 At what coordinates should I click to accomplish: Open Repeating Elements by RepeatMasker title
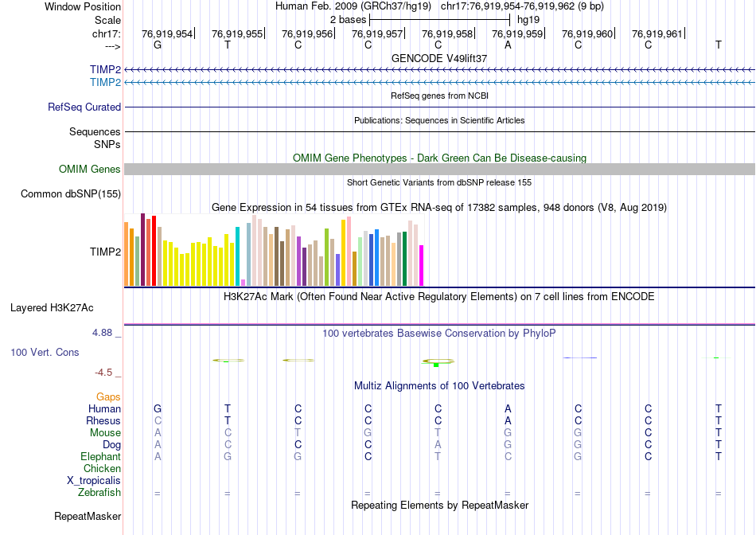coord(439,505)
